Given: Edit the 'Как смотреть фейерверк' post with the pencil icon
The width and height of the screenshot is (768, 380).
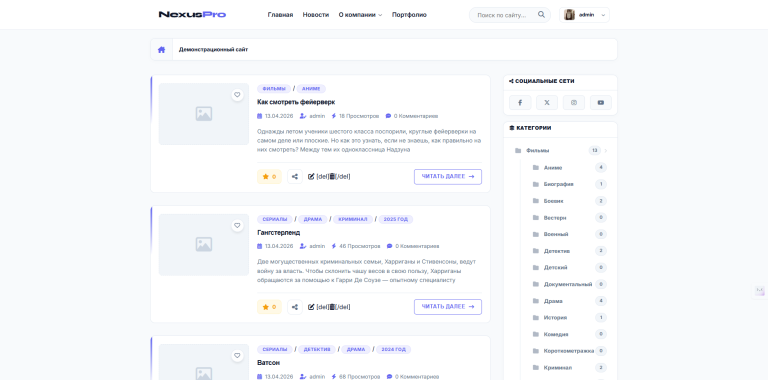Looking at the screenshot, I should click(x=311, y=176).
